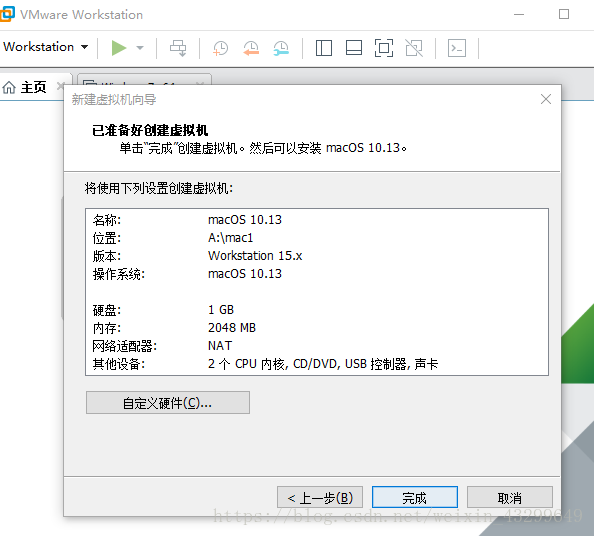Close the 新建虚拟机向导 dialog

point(546,99)
